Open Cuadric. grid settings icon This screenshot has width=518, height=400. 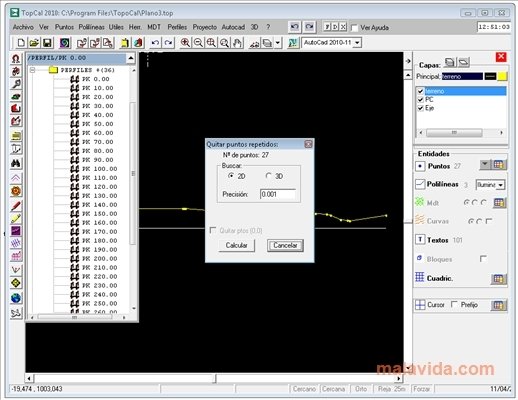(499, 279)
